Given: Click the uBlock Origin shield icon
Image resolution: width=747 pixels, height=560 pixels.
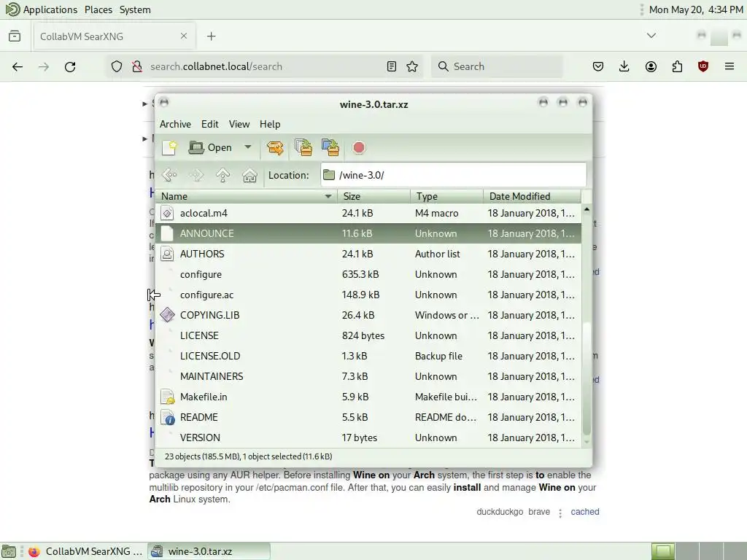Looking at the screenshot, I should point(703,66).
